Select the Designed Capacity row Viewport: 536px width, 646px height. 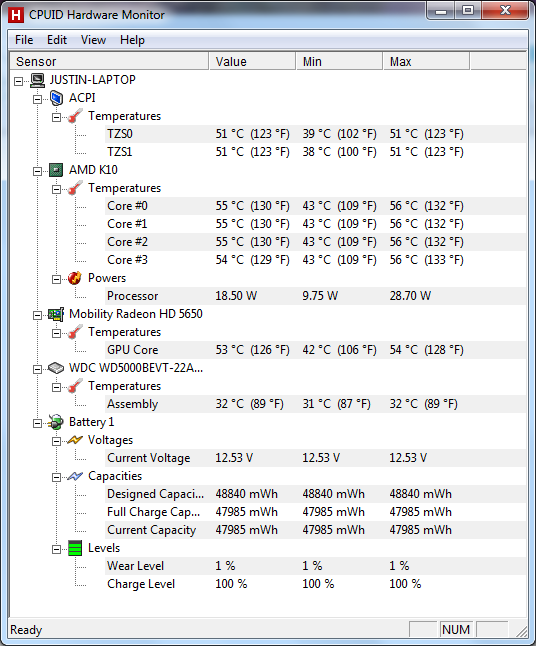pyautogui.click(x=315, y=494)
